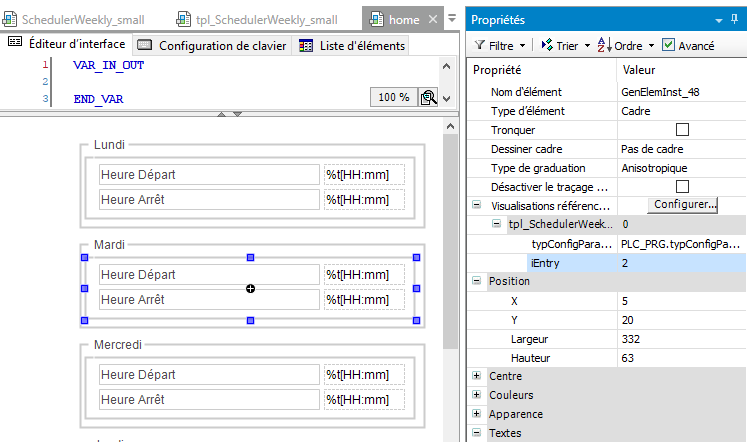The image size is (747, 442).
Task: Open the tpl_SchedulerWeekly_small tab
Action: 257,19
